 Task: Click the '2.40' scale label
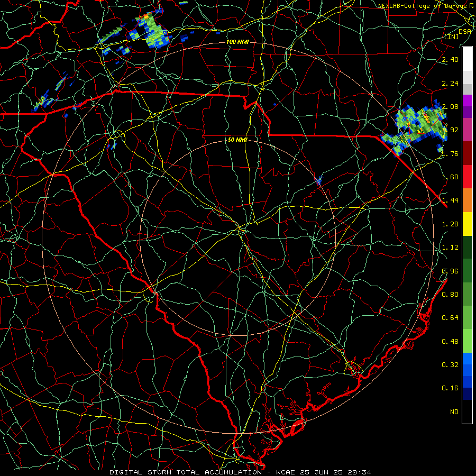pyautogui.click(x=451, y=59)
